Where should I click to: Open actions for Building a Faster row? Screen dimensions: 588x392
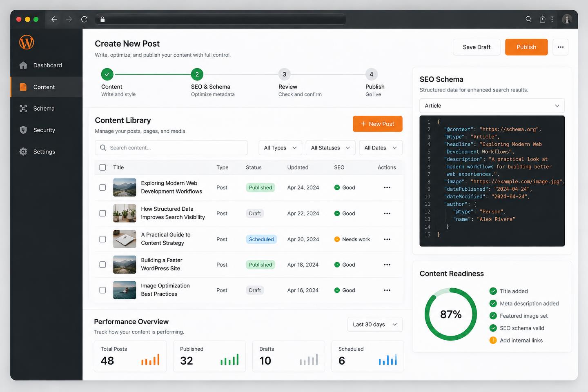click(387, 265)
